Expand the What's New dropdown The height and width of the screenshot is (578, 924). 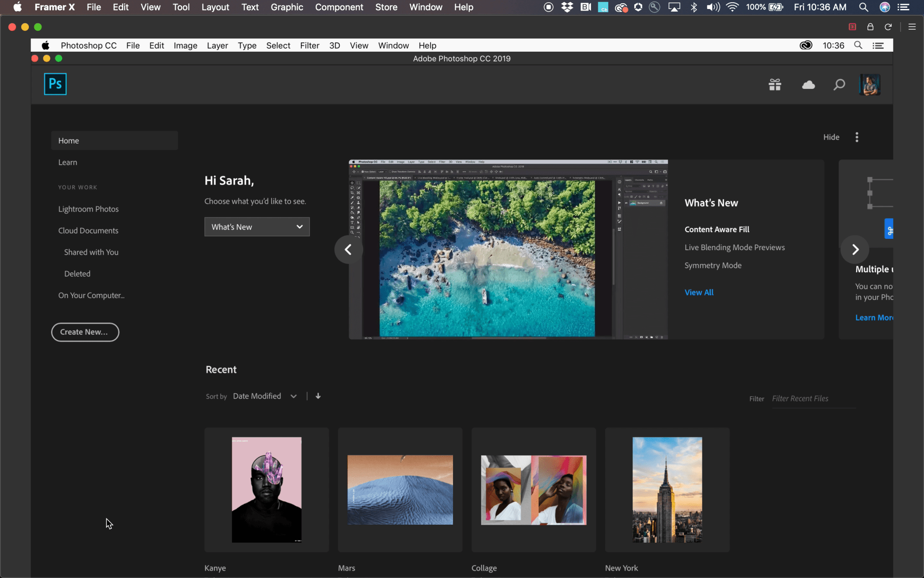click(257, 227)
